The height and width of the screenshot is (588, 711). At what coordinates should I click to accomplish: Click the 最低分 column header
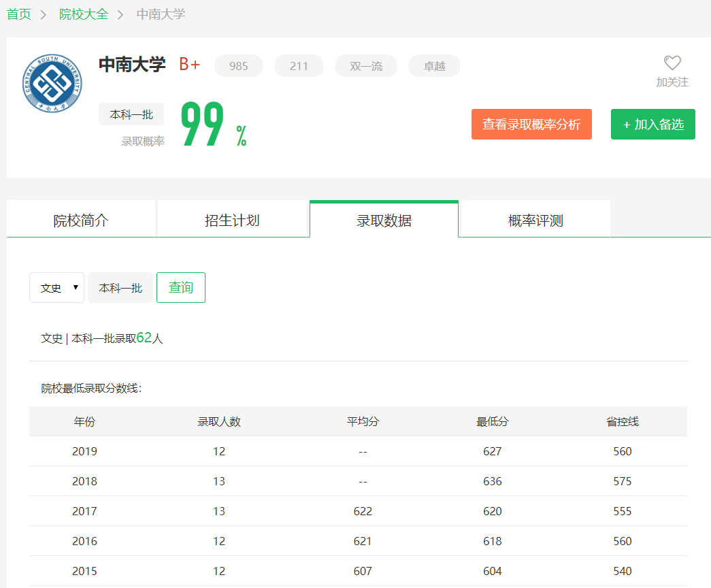click(x=493, y=421)
